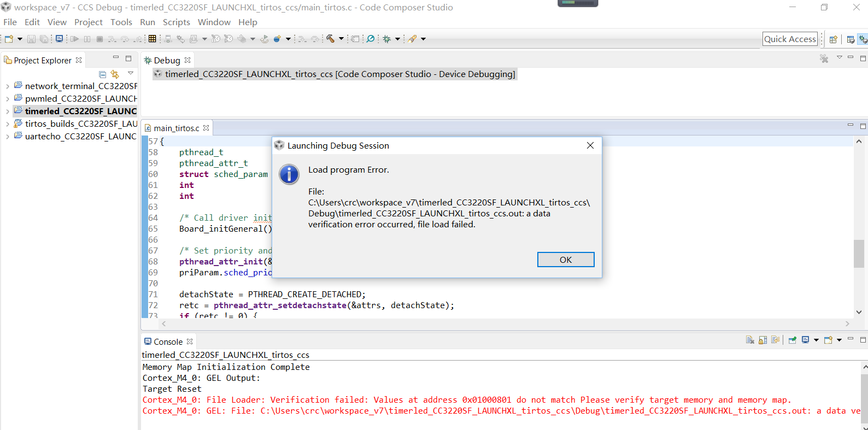Viewport: 868px width, 430px height.
Task: Open the Edit menu
Action: [32, 22]
